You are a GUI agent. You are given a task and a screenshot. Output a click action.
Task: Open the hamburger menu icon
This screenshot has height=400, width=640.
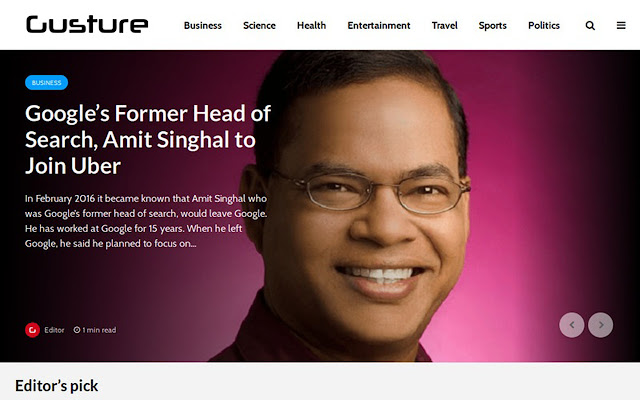621,26
